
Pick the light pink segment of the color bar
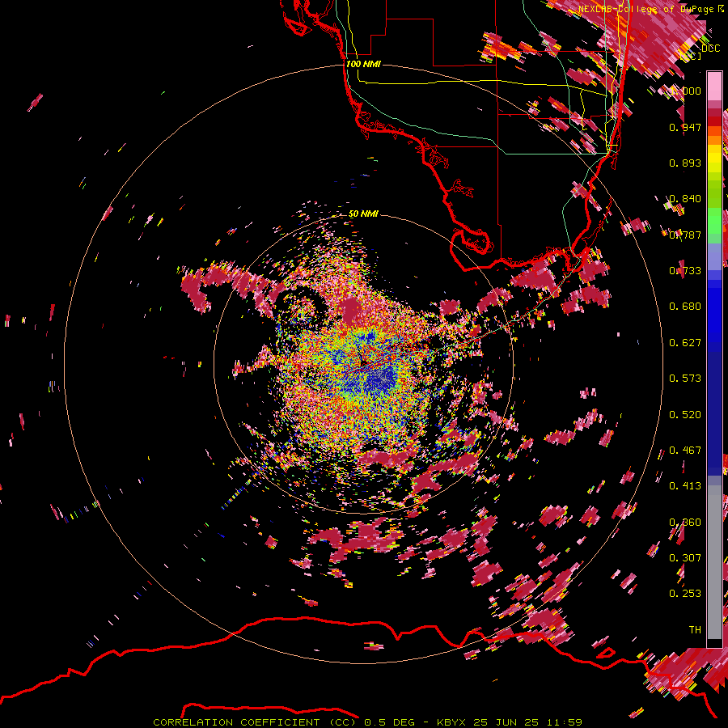coord(714,86)
